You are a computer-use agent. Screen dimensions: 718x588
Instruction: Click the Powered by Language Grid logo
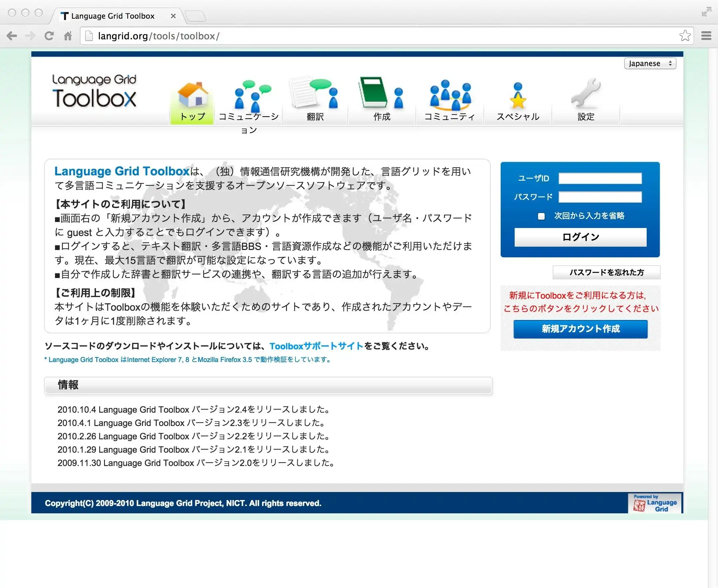[654, 503]
